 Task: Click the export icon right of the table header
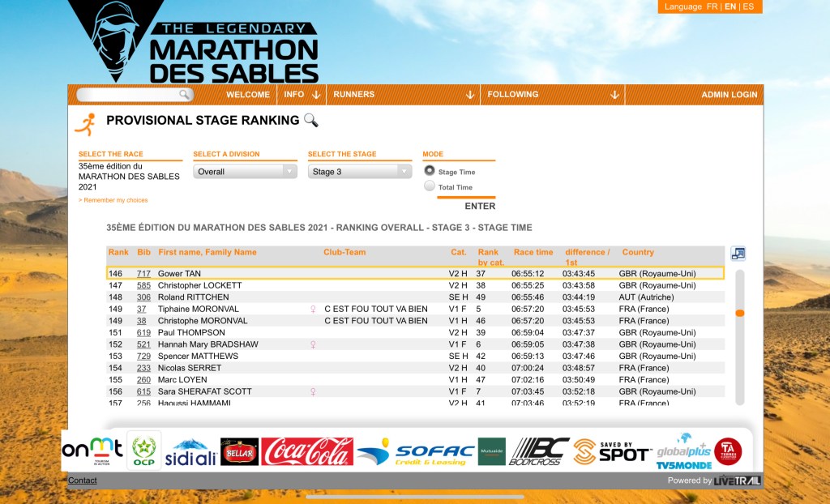click(738, 254)
